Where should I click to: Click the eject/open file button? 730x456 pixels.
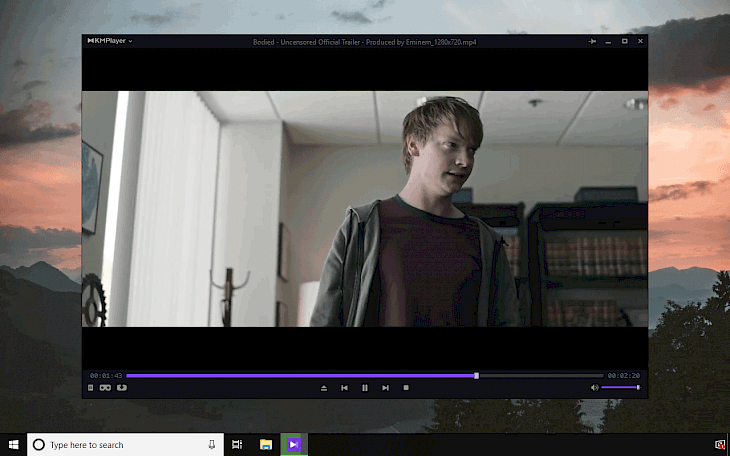[324, 388]
